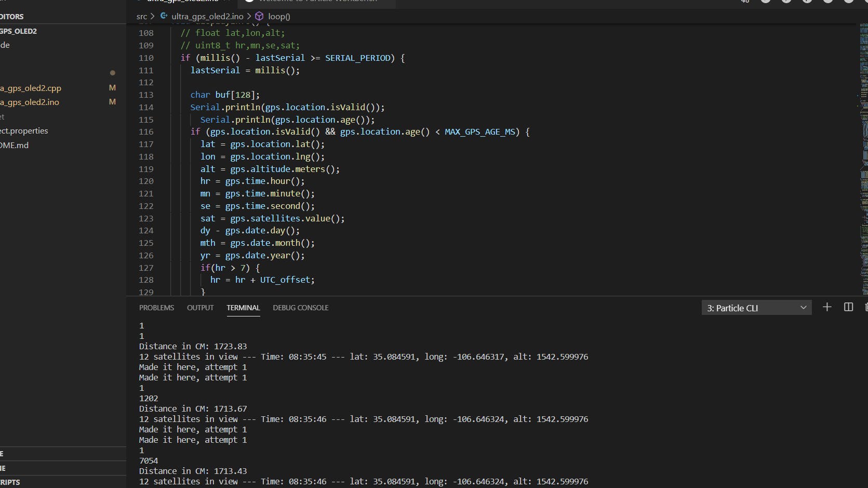The height and width of the screenshot is (488, 868).
Task: Open the gps_oled2.cpp file in explorer
Action: tap(31, 88)
